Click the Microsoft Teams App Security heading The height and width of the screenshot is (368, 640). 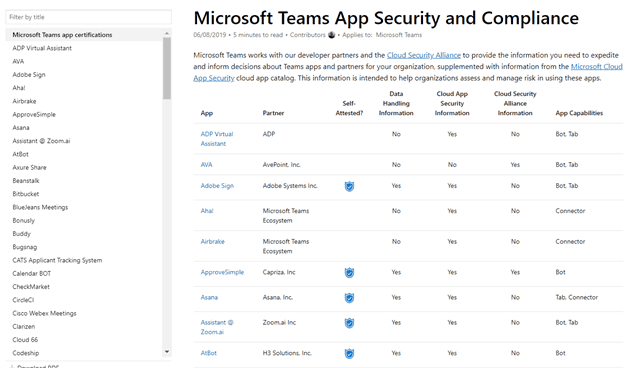(386, 18)
